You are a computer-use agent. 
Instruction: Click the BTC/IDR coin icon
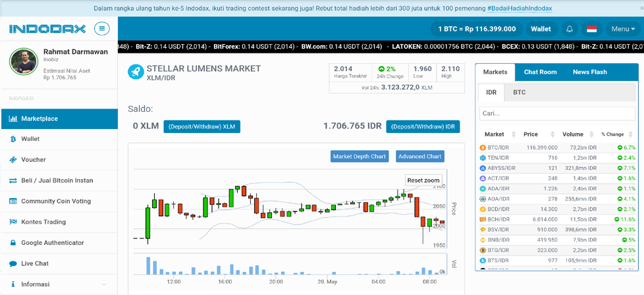pos(483,147)
